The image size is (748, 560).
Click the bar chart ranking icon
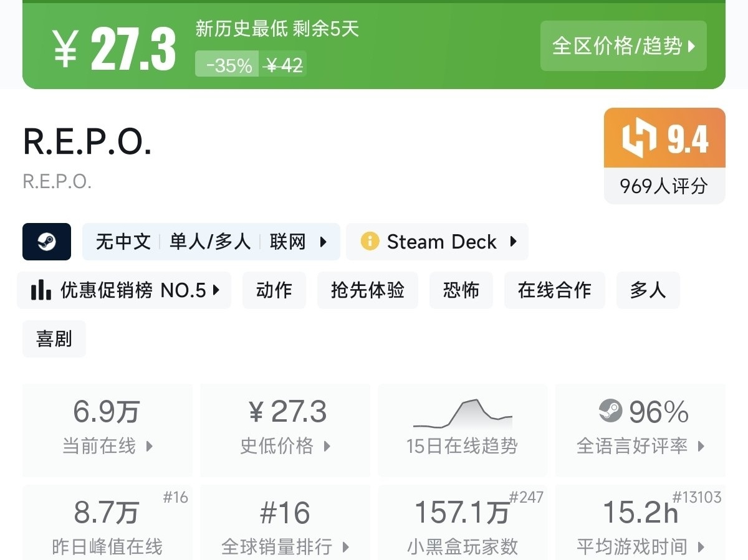(x=41, y=290)
